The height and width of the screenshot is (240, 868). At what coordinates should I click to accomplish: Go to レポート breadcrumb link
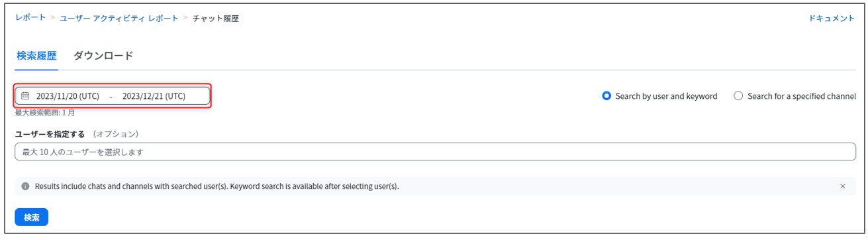pyautogui.click(x=30, y=19)
